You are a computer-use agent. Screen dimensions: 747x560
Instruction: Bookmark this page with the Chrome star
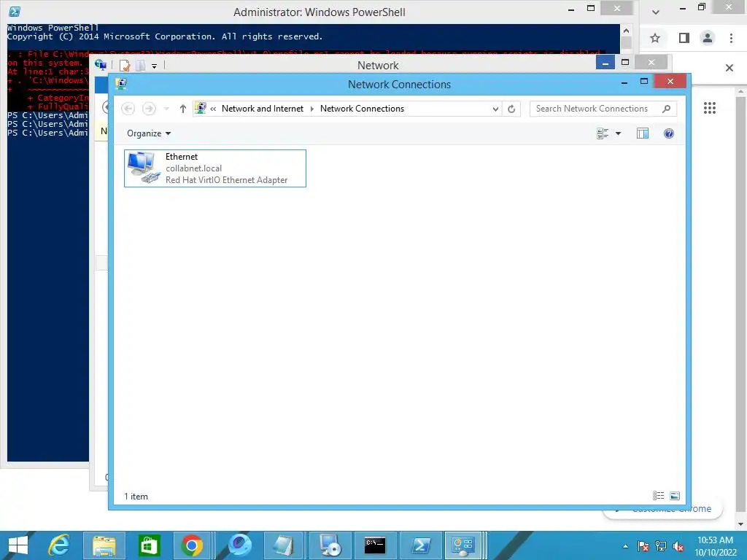pos(655,38)
